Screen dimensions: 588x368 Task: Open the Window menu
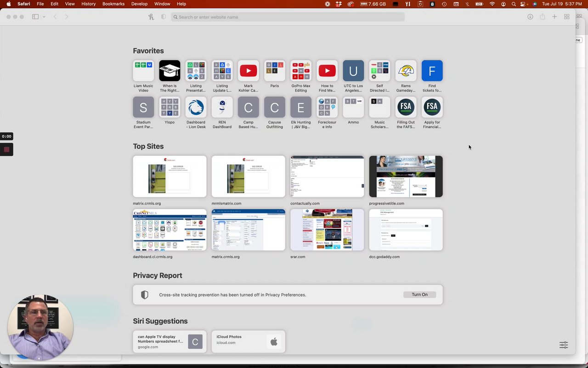point(162,4)
